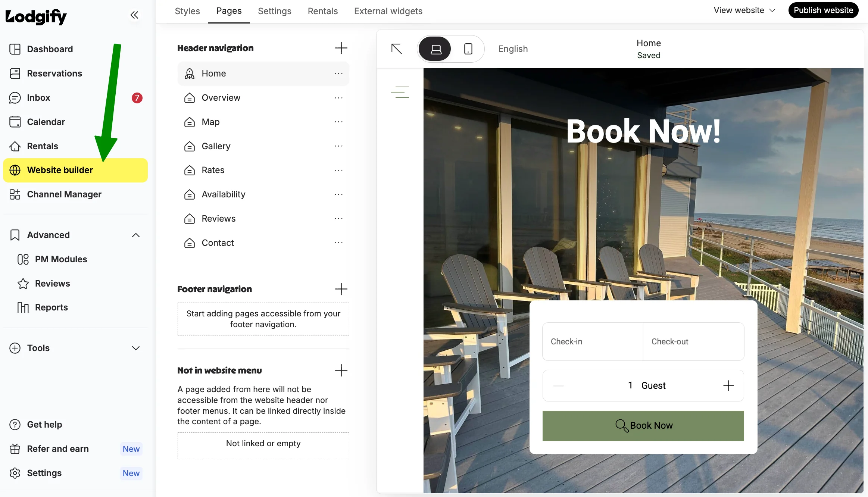This screenshot has height=497, width=868.
Task: Open the hamburger menu in site preview
Action: click(x=400, y=92)
